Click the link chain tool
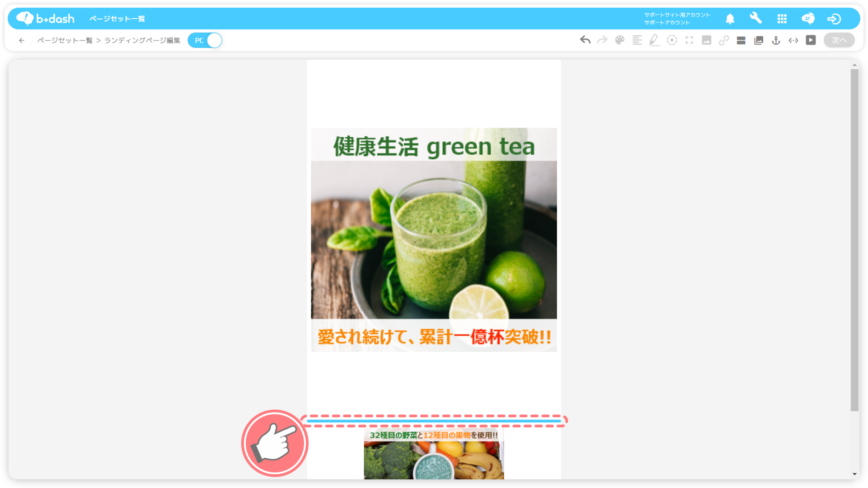The width and height of the screenshot is (868, 488). 724,40
